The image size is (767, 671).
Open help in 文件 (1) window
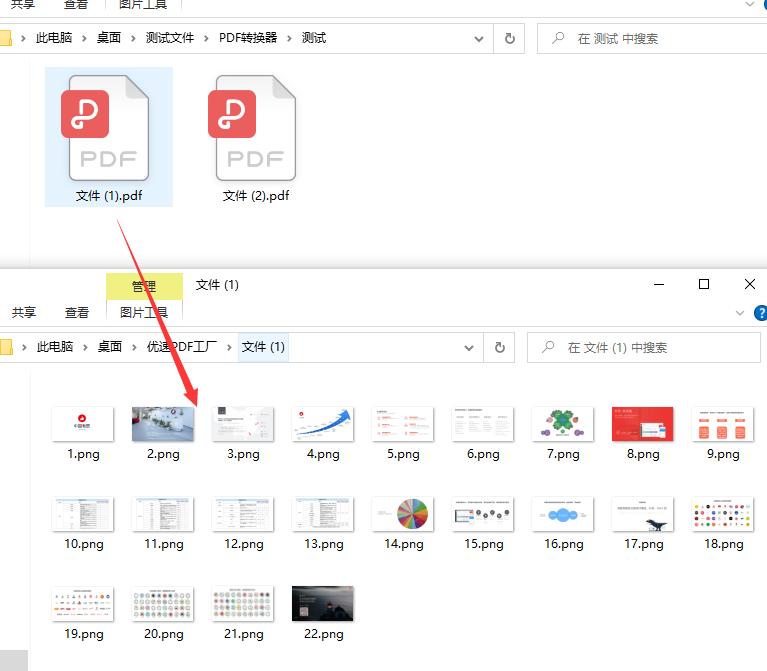pos(761,313)
